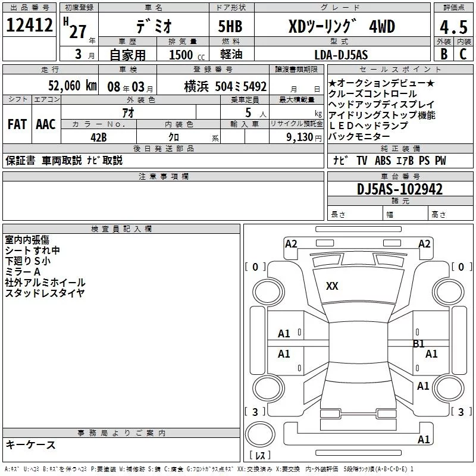Select grade XDツーリング 4WD
The width and height of the screenshot is (476, 476).
[x=342, y=26]
